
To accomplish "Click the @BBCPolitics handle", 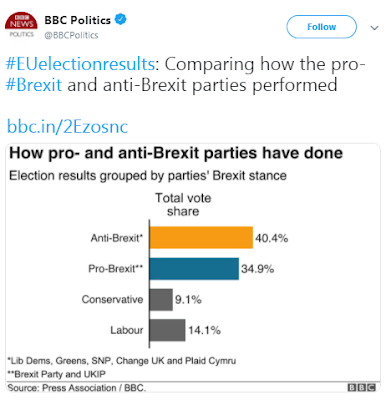I will pyautogui.click(x=71, y=35).
